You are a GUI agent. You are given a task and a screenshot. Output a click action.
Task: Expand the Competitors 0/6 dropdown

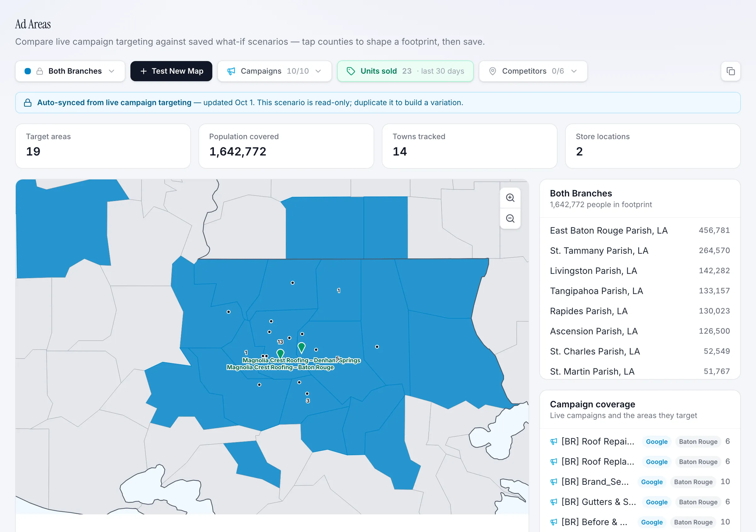533,71
